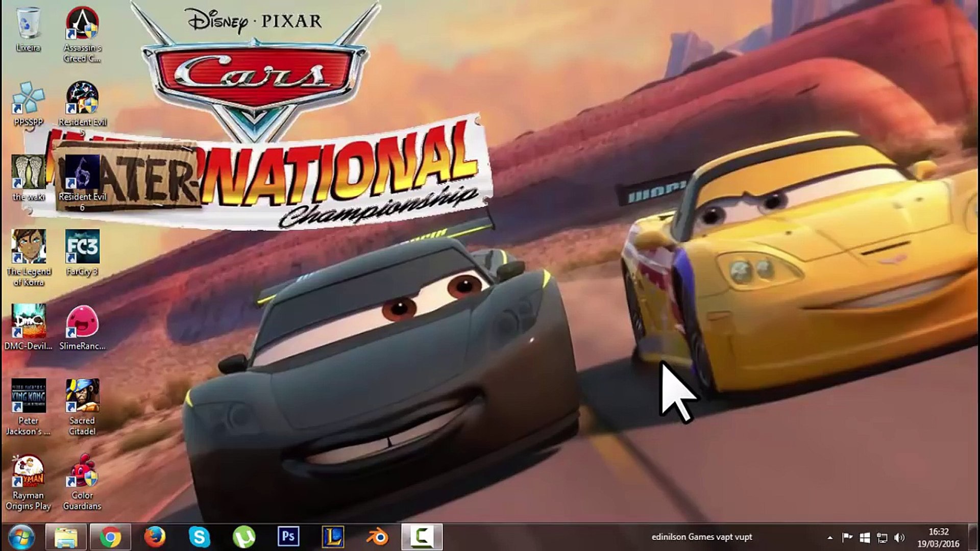Open League of Legends taskbar icon
This screenshot has width=980, height=551.
click(x=333, y=537)
